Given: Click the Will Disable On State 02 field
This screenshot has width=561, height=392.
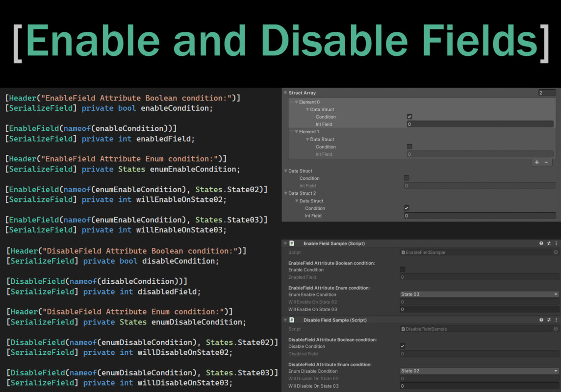Looking at the screenshot, I should pyautogui.click(x=479, y=378).
